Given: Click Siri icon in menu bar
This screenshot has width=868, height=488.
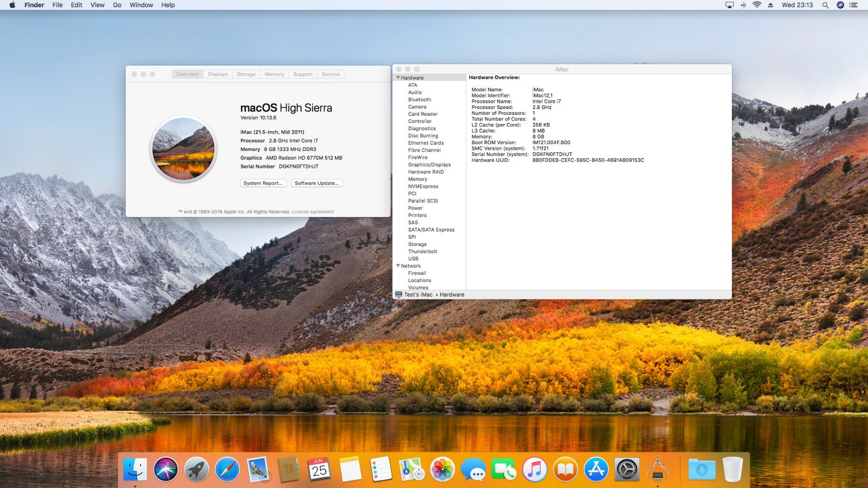Looking at the screenshot, I should tap(840, 5).
